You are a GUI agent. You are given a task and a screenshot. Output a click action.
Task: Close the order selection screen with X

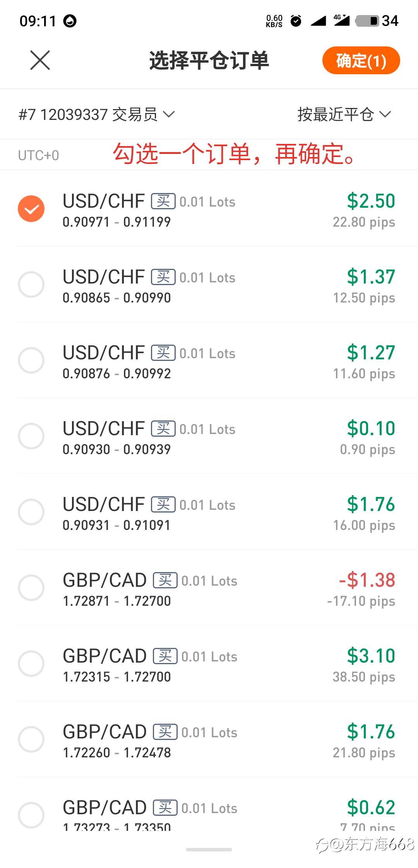(x=40, y=60)
